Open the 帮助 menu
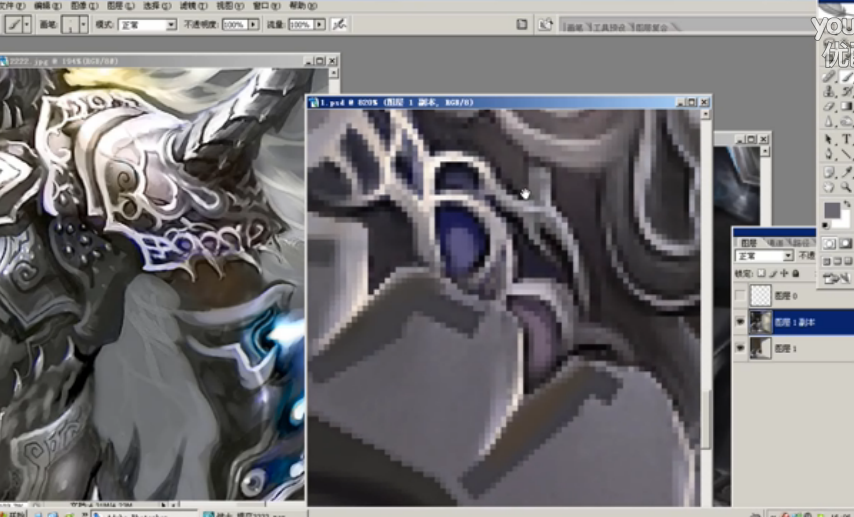Screen dimensions: 854x517 303,5
